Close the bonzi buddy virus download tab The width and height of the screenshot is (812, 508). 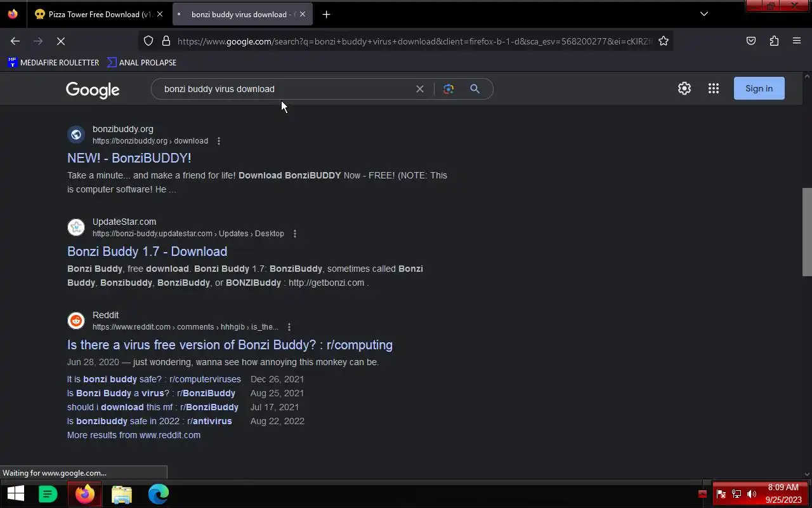click(x=303, y=14)
